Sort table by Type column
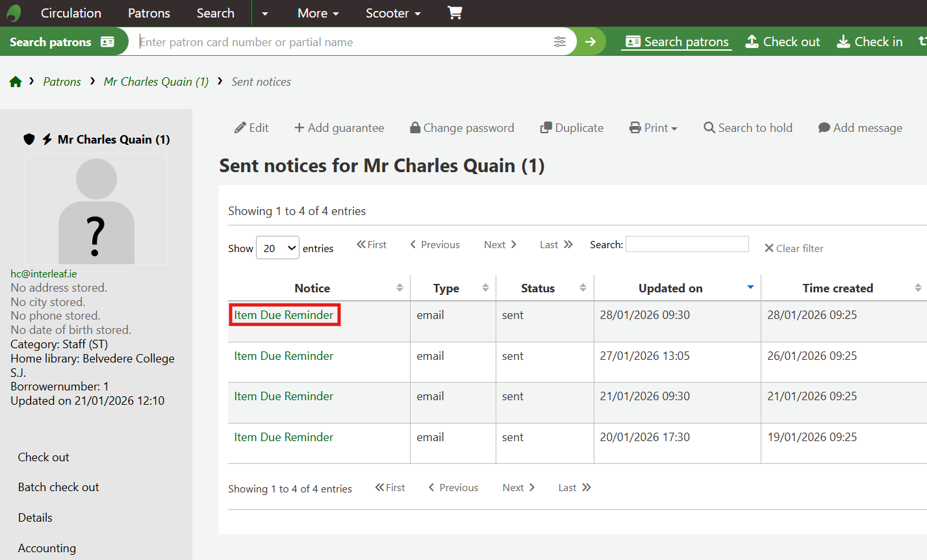This screenshot has width=927, height=560. pyautogui.click(x=453, y=288)
